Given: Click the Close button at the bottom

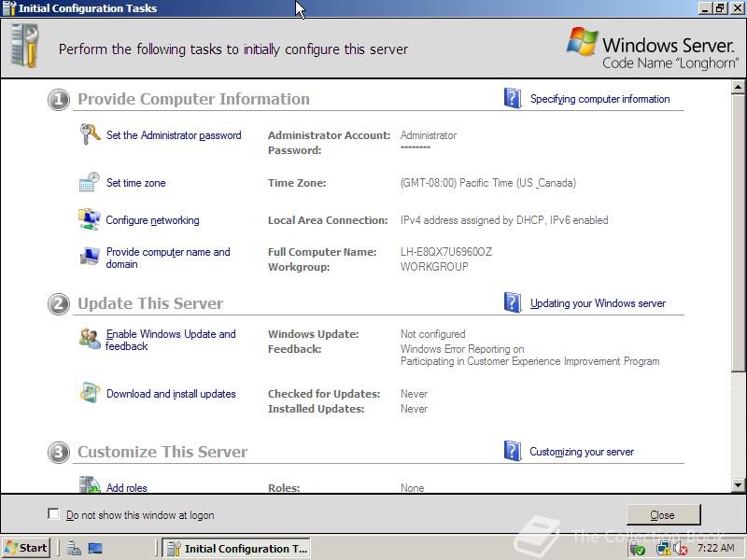Looking at the screenshot, I should point(663,515).
